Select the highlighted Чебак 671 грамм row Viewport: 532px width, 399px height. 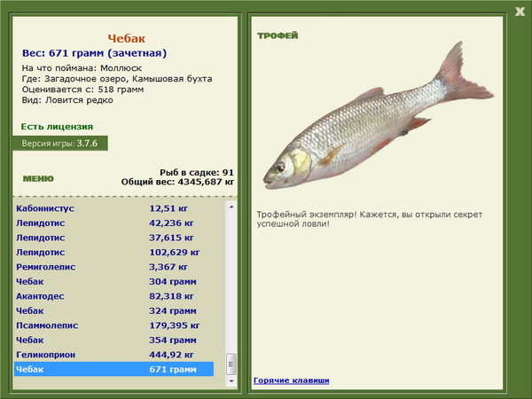tap(114, 369)
